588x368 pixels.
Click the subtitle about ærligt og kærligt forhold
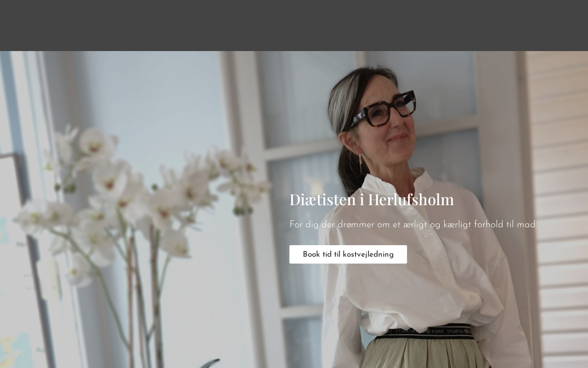pos(413,225)
